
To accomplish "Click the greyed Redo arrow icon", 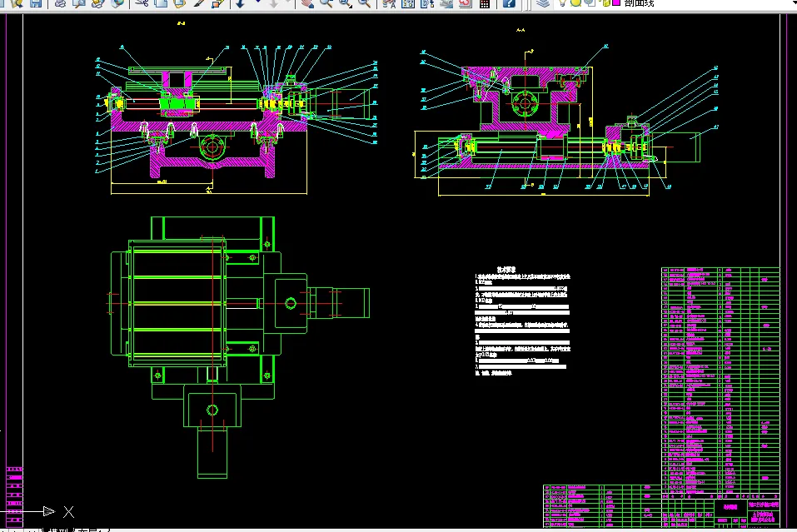I will coord(273,3).
